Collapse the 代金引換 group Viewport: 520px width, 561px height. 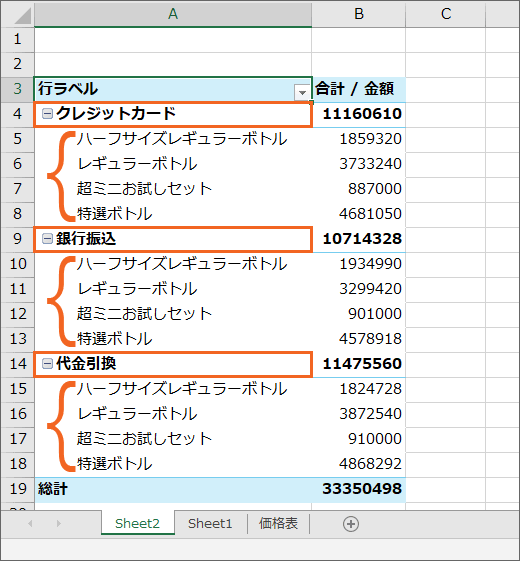click(47, 364)
